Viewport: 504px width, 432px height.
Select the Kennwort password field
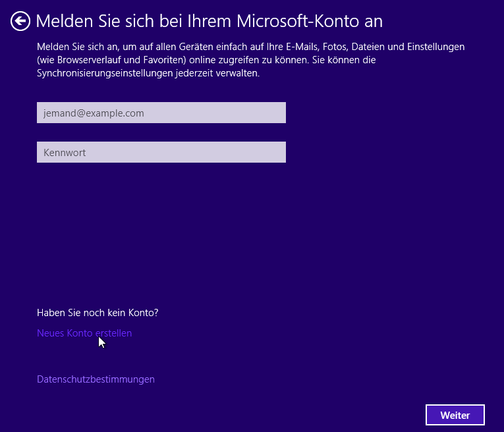pos(161,152)
